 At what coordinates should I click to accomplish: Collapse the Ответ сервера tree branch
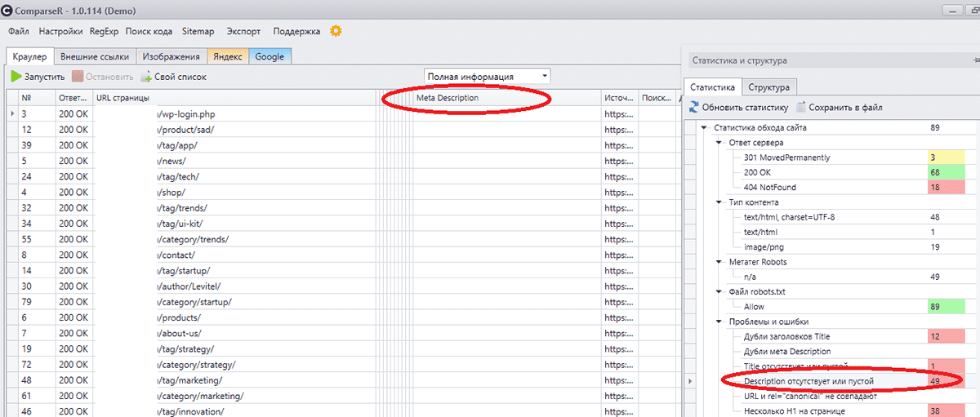tap(719, 143)
